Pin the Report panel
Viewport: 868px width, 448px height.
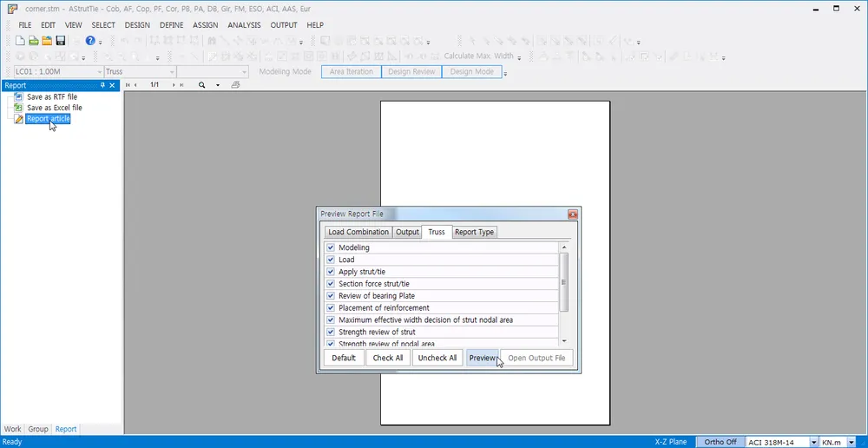click(102, 85)
